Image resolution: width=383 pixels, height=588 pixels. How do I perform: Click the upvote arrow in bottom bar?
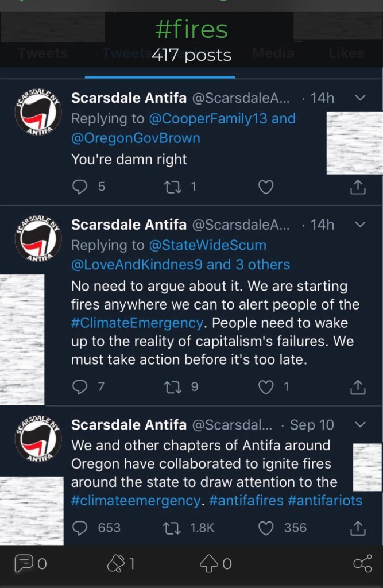coord(208,564)
